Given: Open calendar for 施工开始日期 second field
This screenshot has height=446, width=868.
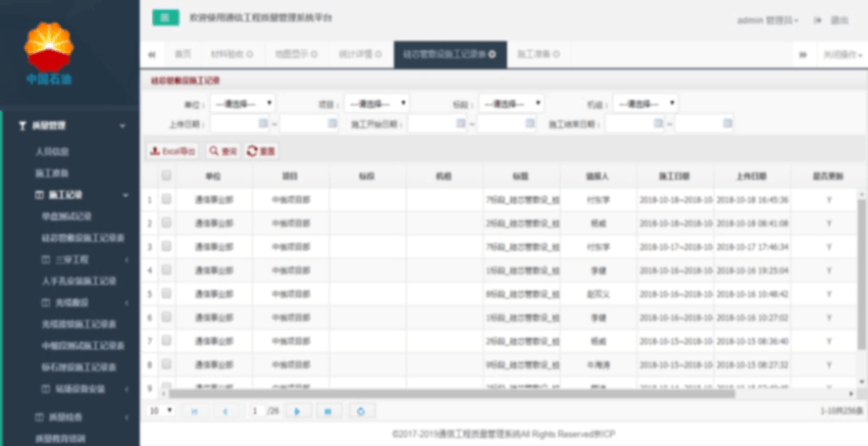Looking at the screenshot, I should 530,124.
